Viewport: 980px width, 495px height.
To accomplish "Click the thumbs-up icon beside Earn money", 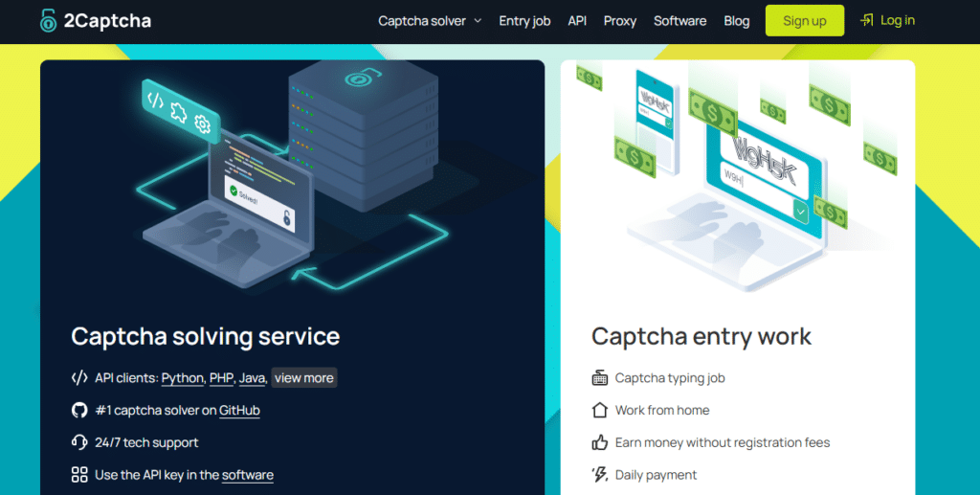I will [599, 442].
